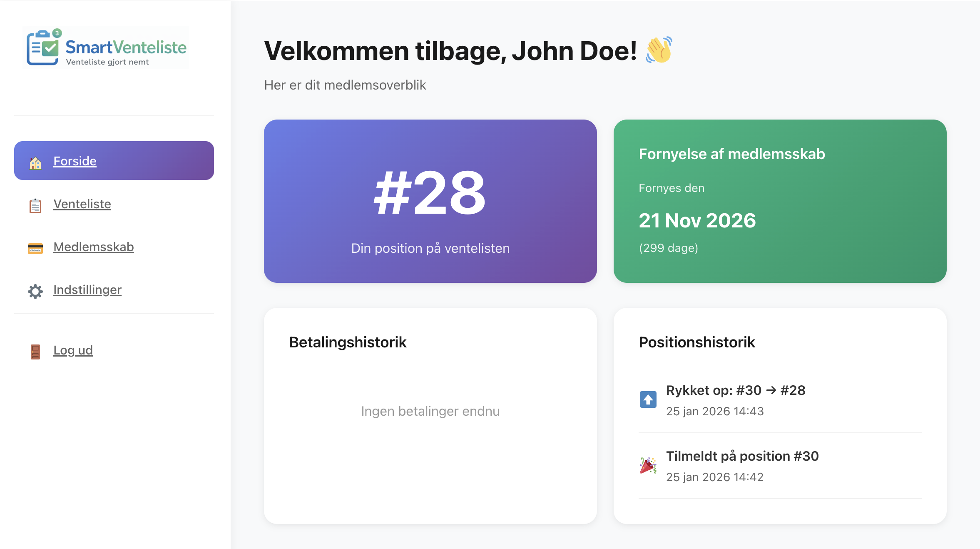Click the Betalingshistorik panel heading
Viewport: 980px width, 549px height.
[348, 342]
